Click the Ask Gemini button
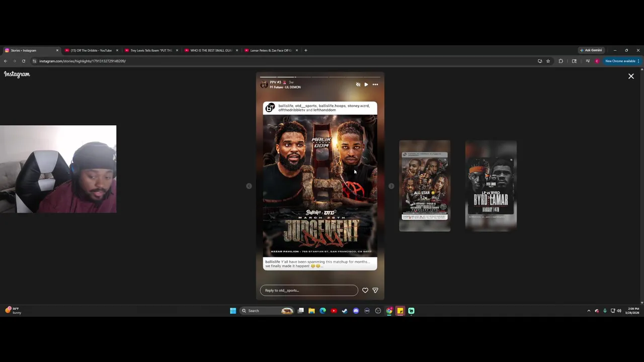Viewport: 644px width, 362px height. [x=591, y=50]
